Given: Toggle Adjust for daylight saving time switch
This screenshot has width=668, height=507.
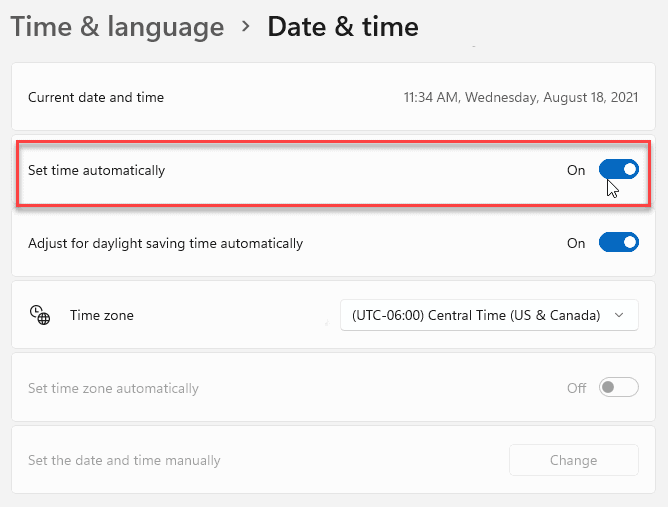Looking at the screenshot, I should pyautogui.click(x=618, y=243).
